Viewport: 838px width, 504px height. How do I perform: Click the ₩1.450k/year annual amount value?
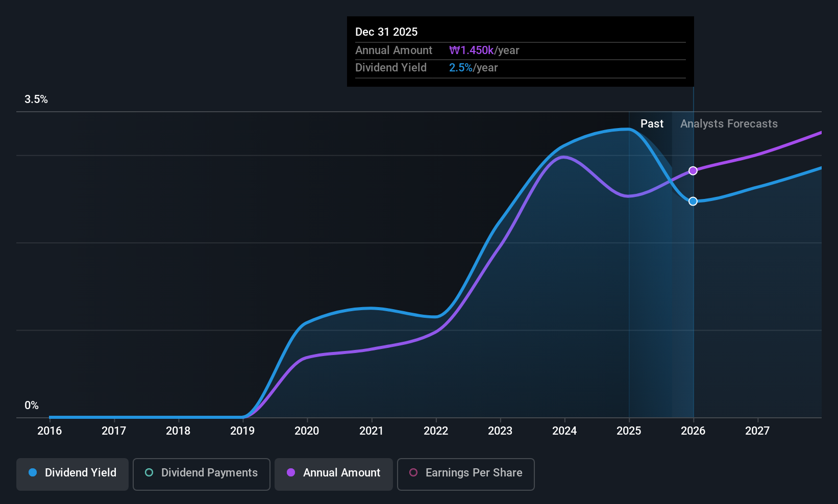click(484, 51)
